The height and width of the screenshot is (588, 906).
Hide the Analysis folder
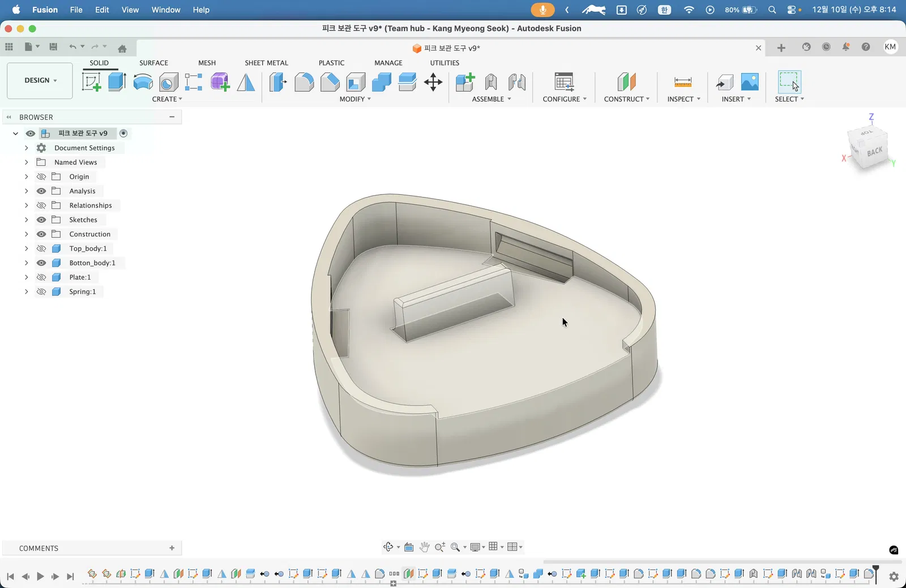coord(41,191)
